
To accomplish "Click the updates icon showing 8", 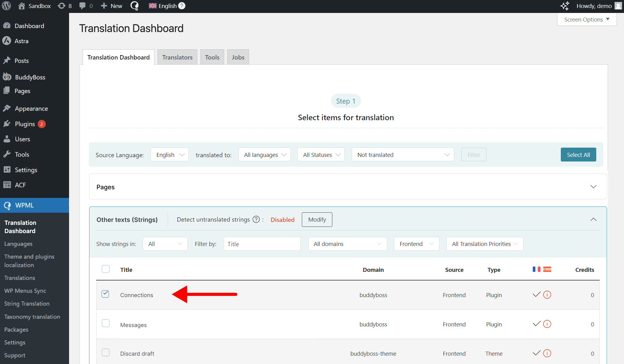I will click(x=62, y=6).
